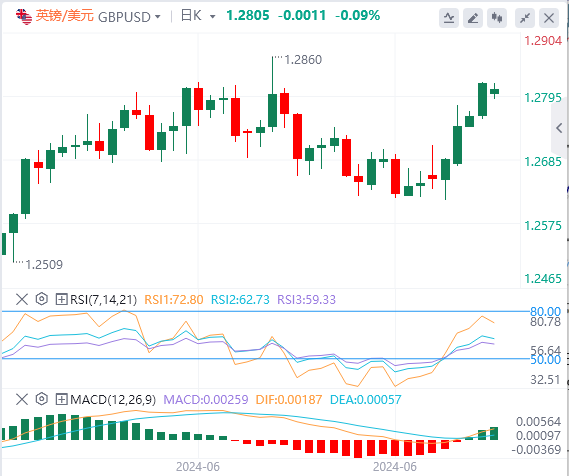The width and height of the screenshot is (569, 476).
Task: Open RSI indicator settings hexagon icon
Action: [x=42, y=299]
